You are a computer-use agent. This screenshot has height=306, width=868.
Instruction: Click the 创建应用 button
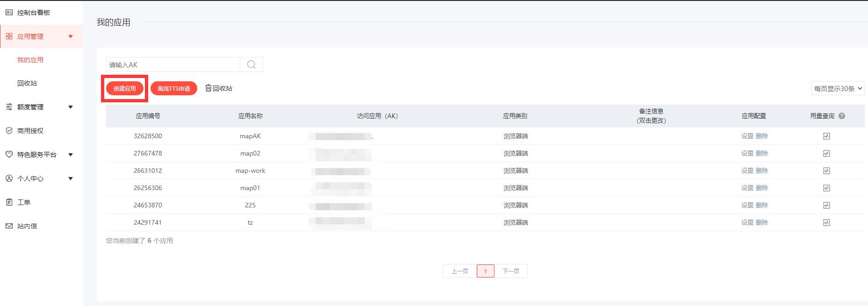(x=125, y=88)
